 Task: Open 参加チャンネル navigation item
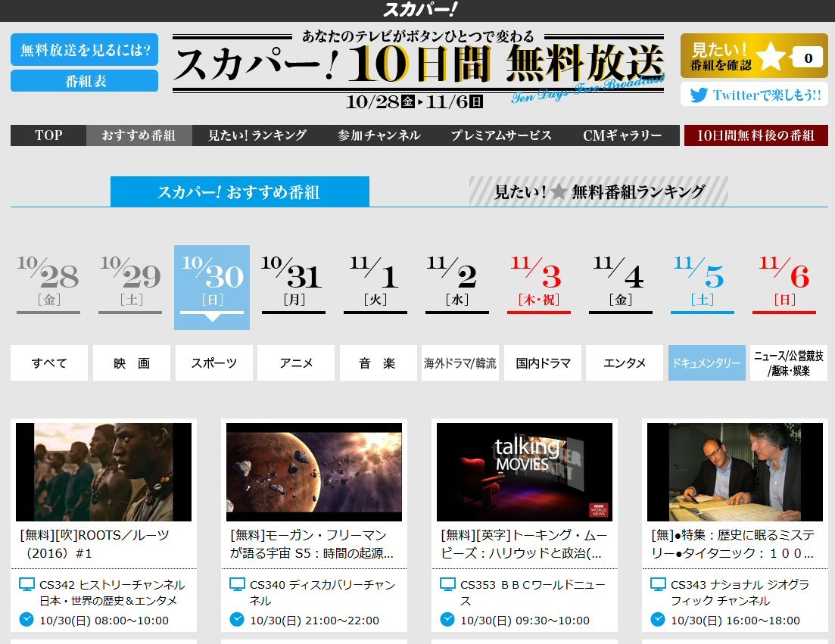pos(379,135)
